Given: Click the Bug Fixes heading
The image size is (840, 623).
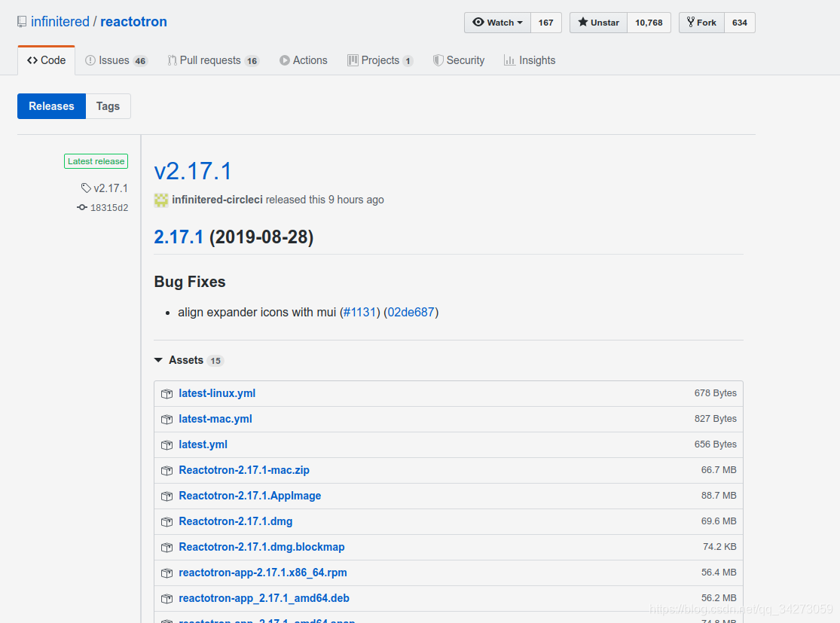Looking at the screenshot, I should point(190,282).
